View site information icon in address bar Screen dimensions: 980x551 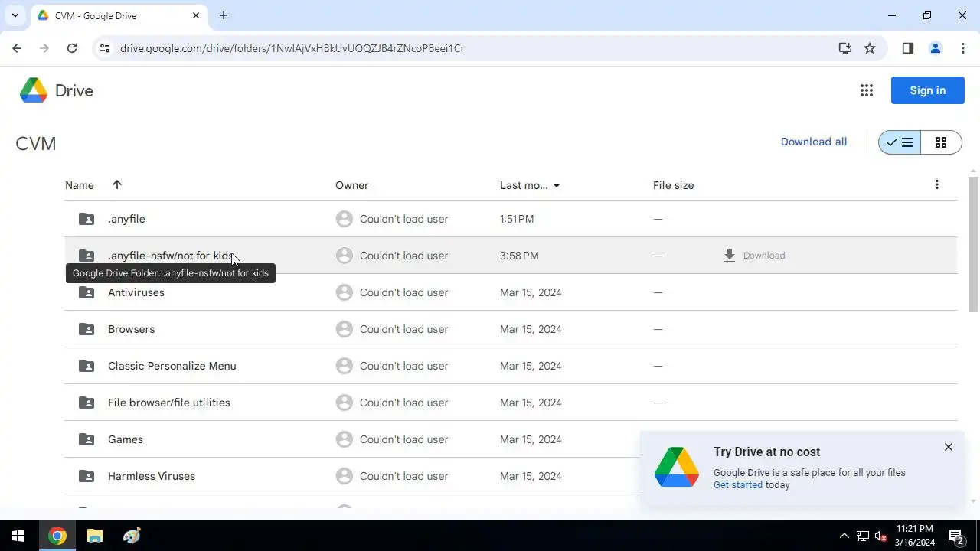tap(106, 48)
